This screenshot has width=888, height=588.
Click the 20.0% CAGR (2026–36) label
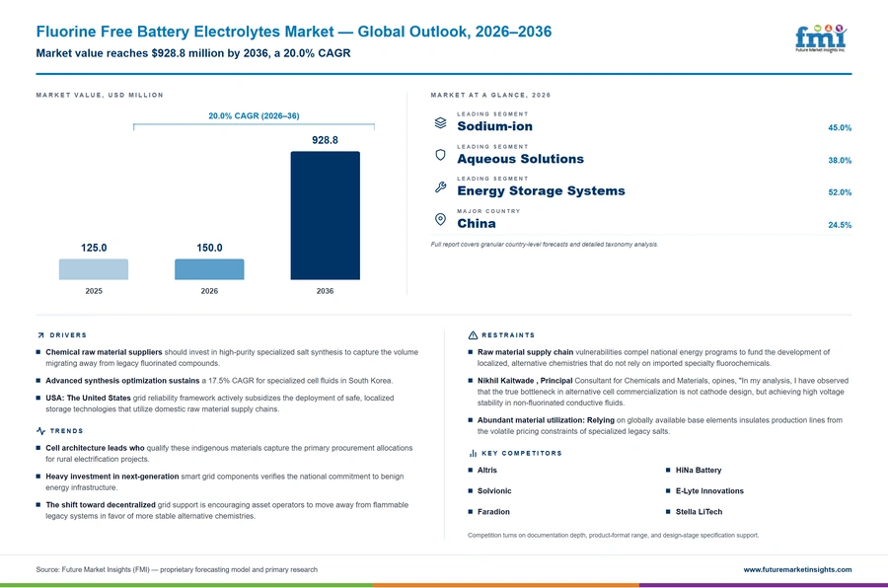point(254,115)
